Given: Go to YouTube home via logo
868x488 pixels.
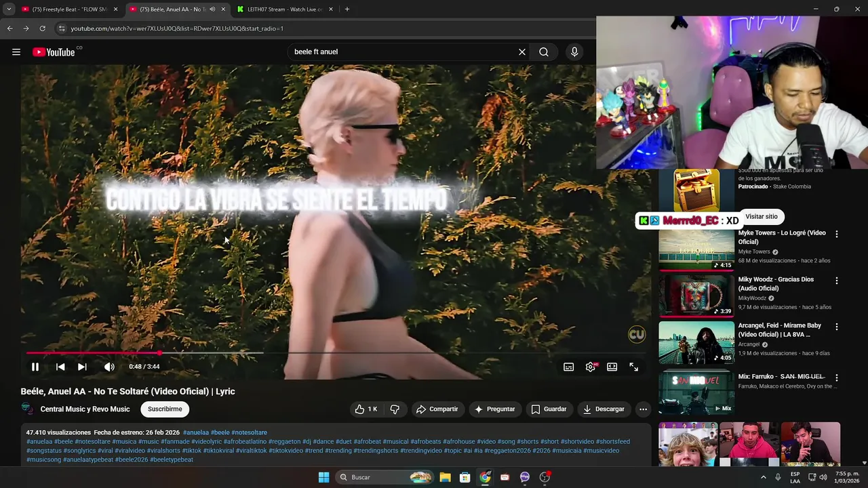Looking at the screenshot, I should click(x=54, y=52).
